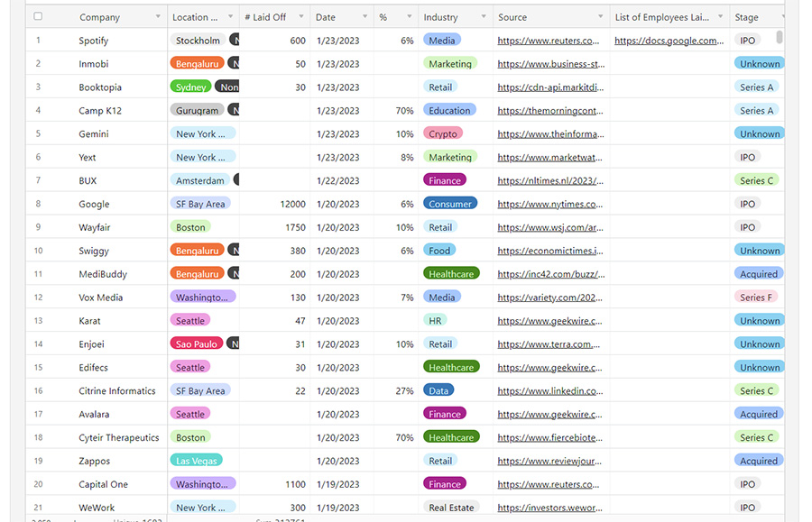Open the wsj.com source link for Wayfair
The image size is (812, 522).
(550, 227)
